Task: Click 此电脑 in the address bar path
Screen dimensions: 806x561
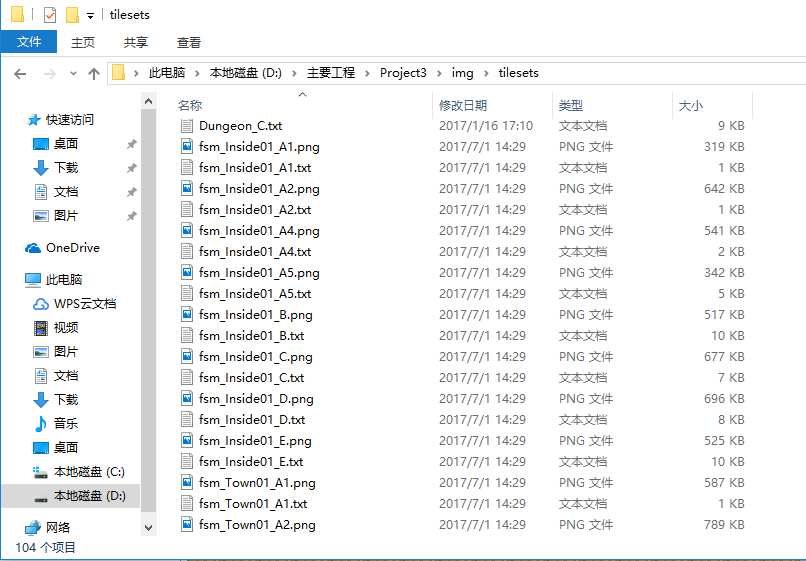Action: [x=167, y=73]
